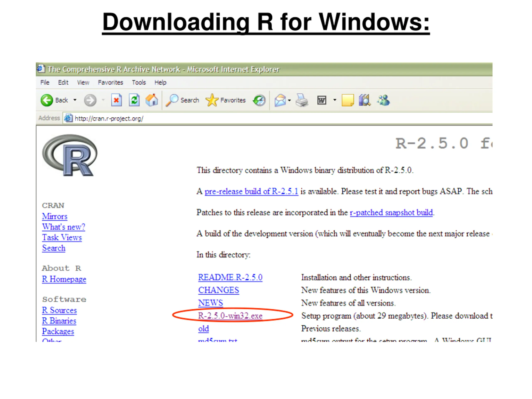The image size is (532, 399).
Task: Go to Home page icon
Action: point(152,100)
